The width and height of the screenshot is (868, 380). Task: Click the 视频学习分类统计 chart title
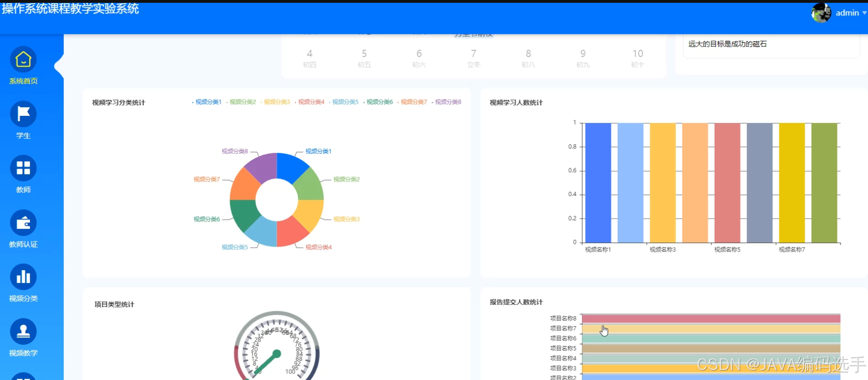pyautogui.click(x=119, y=103)
